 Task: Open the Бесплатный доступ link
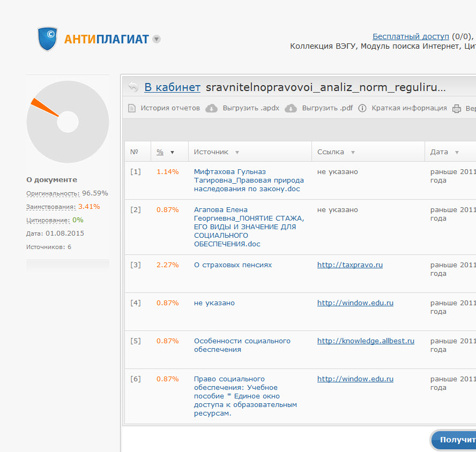point(411,36)
